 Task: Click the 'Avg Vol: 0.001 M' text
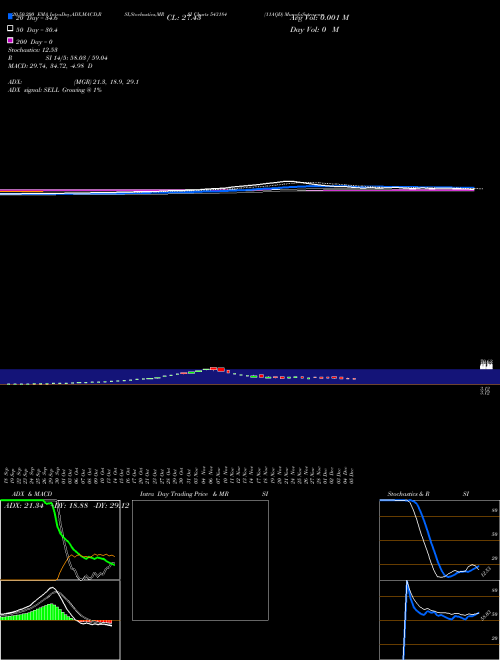pyautogui.click(x=319, y=18)
